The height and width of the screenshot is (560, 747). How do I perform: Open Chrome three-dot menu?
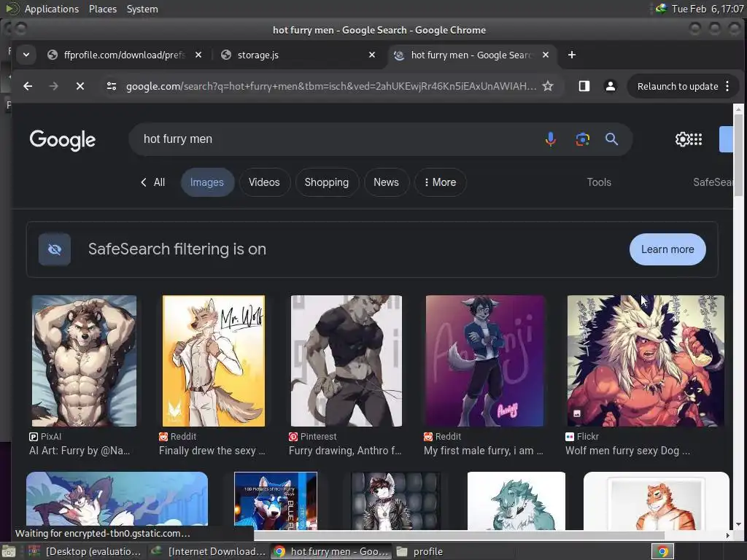click(727, 86)
